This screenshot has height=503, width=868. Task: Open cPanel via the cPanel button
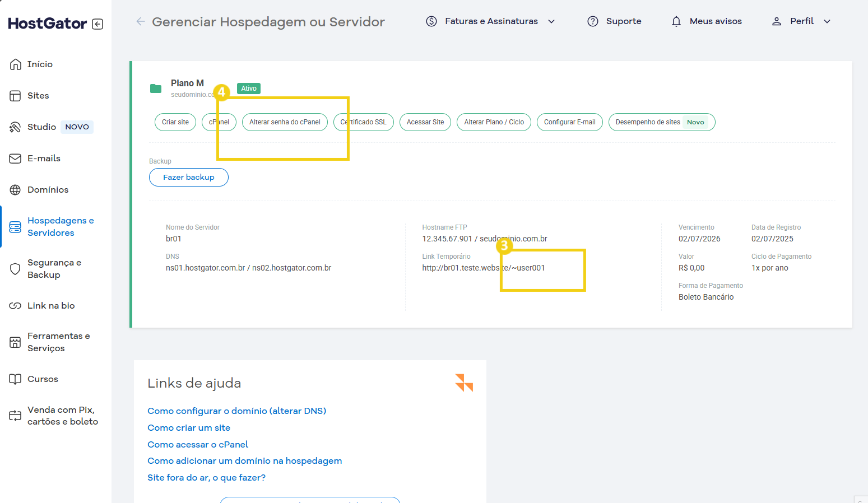click(219, 122)
